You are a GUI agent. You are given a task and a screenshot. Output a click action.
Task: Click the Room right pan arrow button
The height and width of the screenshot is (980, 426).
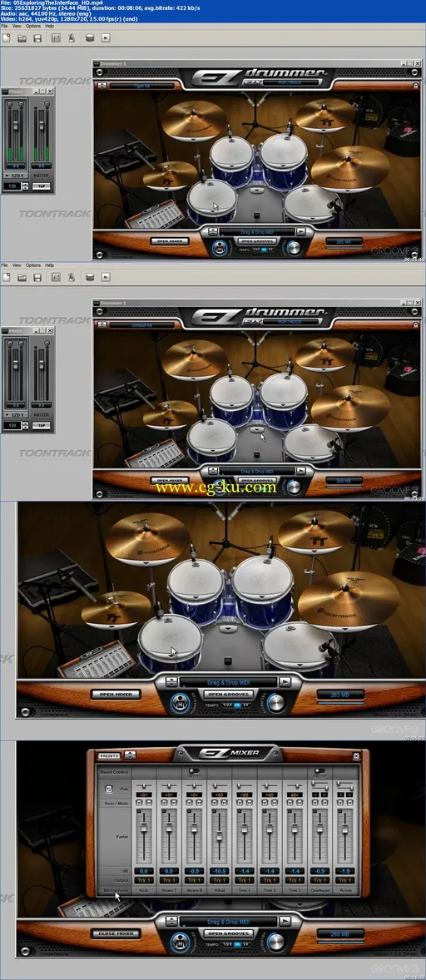(349, 794)
